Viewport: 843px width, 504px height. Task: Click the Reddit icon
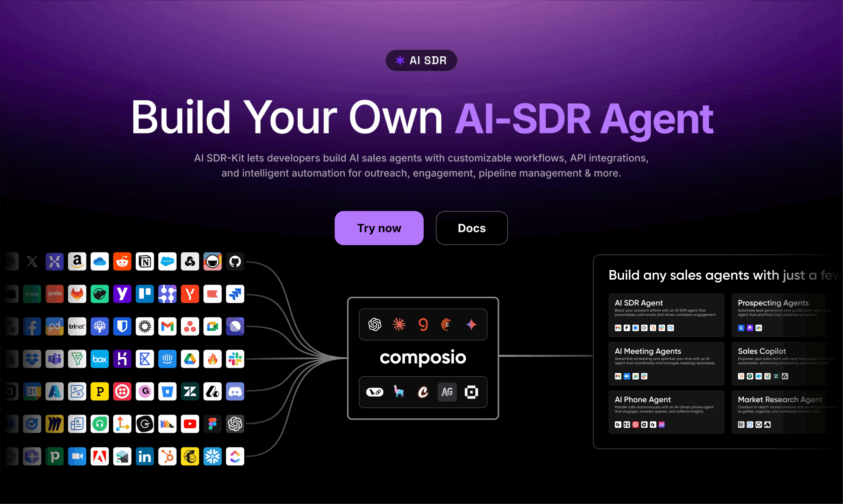coord(122,262)
